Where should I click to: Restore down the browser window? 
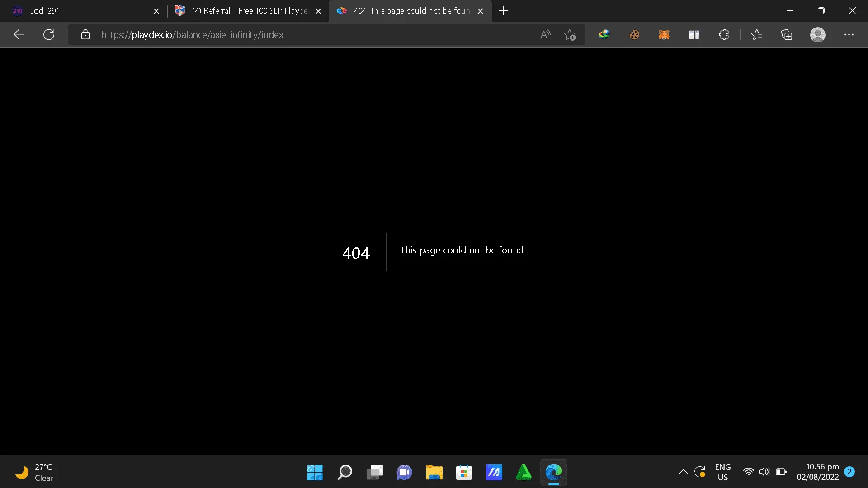coord(821,11)
